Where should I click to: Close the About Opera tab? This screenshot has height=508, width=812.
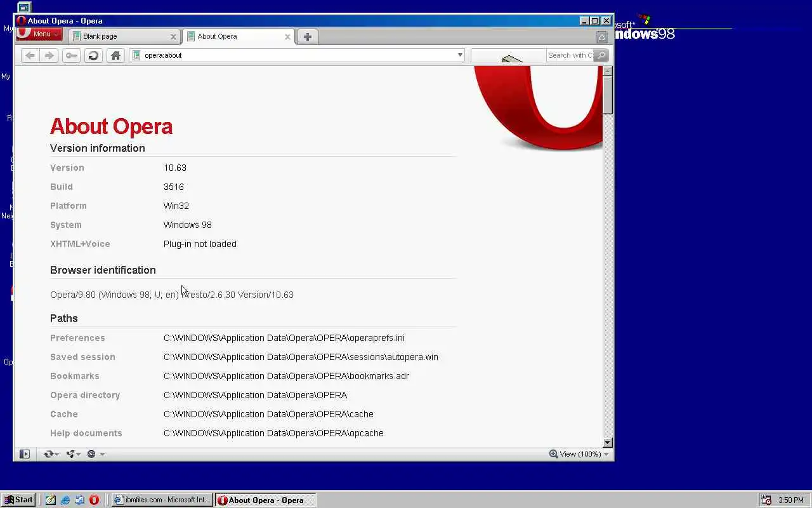click(287, 37)
